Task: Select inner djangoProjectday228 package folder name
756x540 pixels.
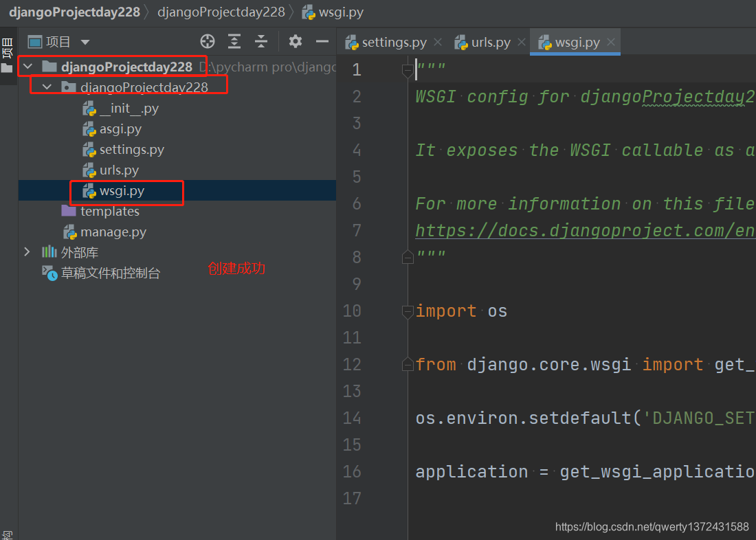Action: [x=144, y=87]
